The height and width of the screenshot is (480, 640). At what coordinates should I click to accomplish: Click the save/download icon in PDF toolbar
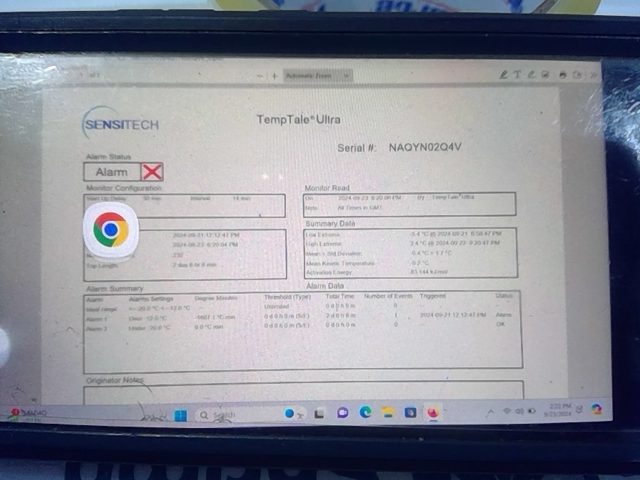(x=577, y=75)
